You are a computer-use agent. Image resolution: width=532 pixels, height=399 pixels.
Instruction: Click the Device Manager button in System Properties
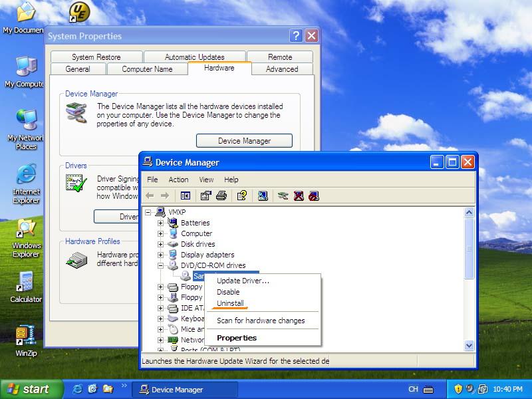(x=244, y=140)
